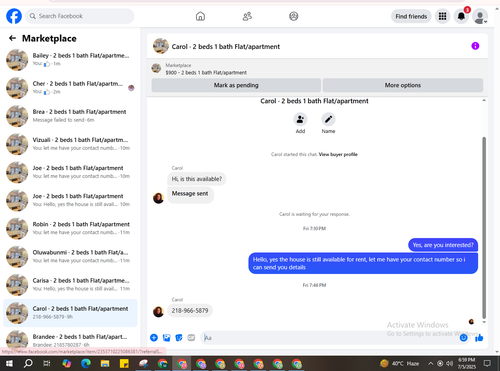Screen dimensions: 500x371
Task: Click the chat scroll-up arrow
Action: pos(484,100)
